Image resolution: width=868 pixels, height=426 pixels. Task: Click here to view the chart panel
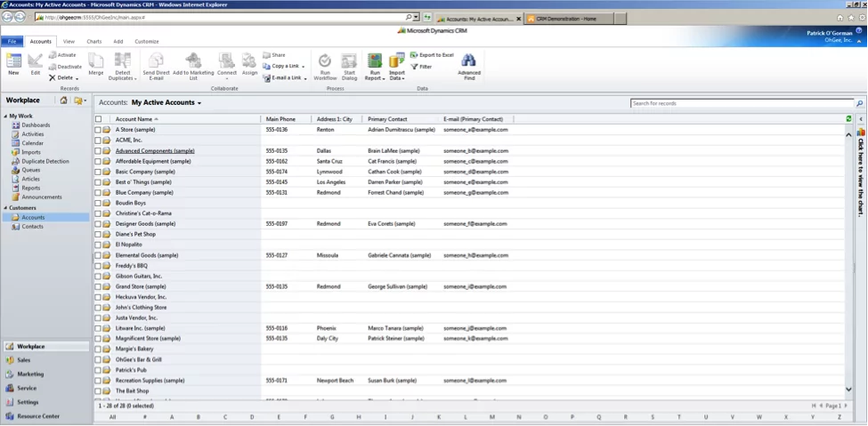point(861,177)
